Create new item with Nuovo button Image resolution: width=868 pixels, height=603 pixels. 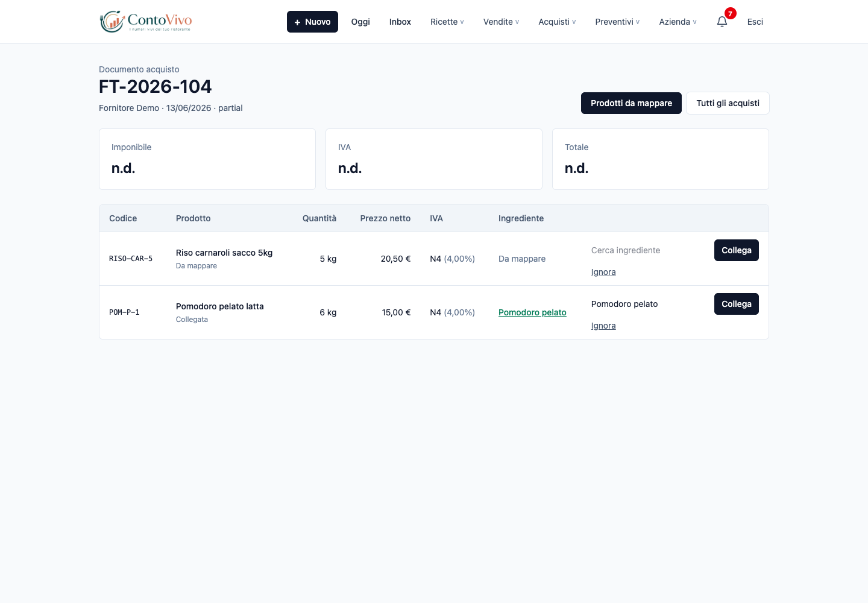[x=312, y=22]
